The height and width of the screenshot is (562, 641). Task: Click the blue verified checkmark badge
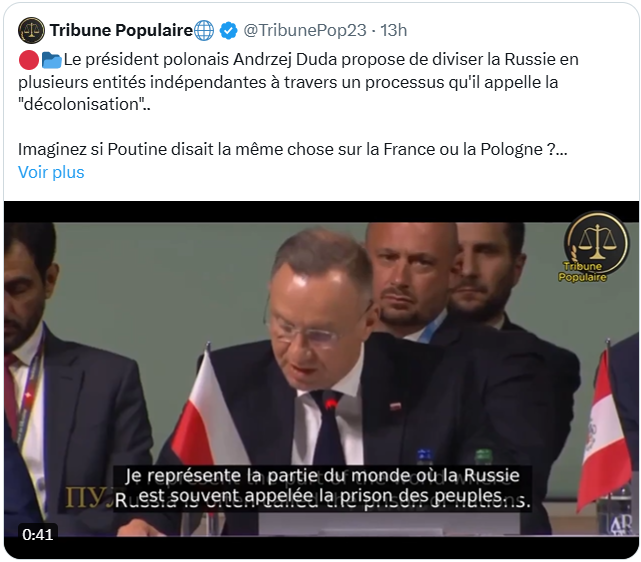(229, 31)
